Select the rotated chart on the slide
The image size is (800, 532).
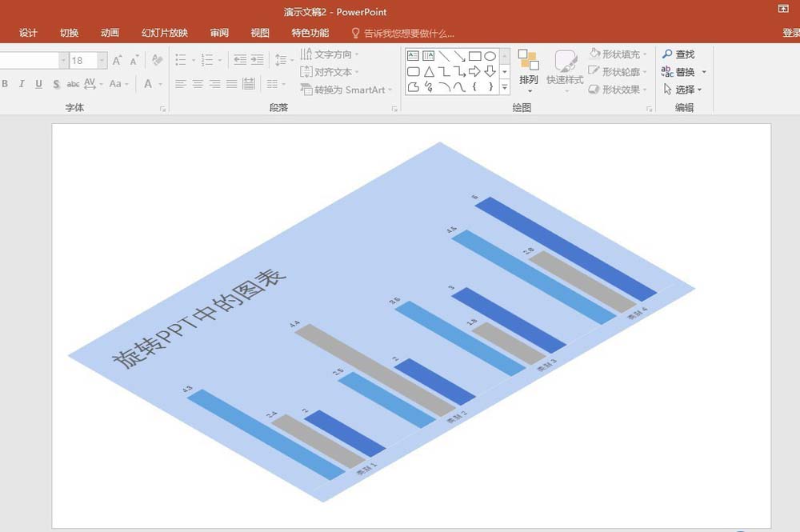click(381, 322)
